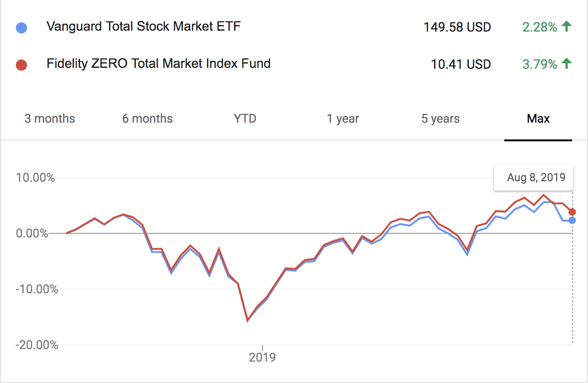Switch to the 3 months time range

[x=50, y=119]
